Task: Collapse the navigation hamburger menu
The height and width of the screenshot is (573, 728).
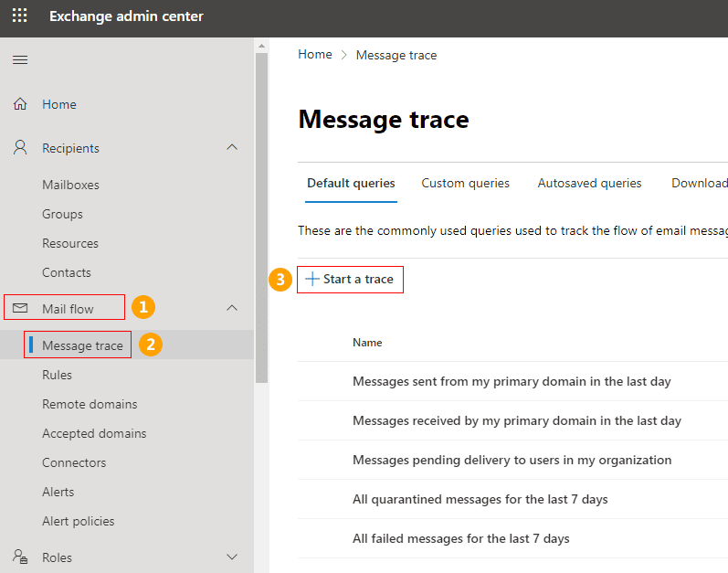Action: [19, 60]
